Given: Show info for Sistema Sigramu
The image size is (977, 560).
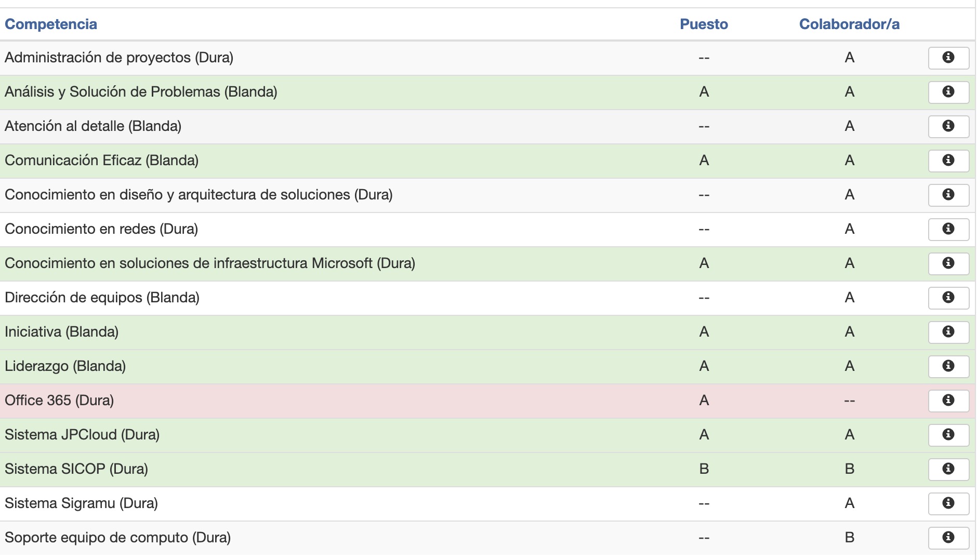Looking at the screenshot, I should tap(948, 503).
